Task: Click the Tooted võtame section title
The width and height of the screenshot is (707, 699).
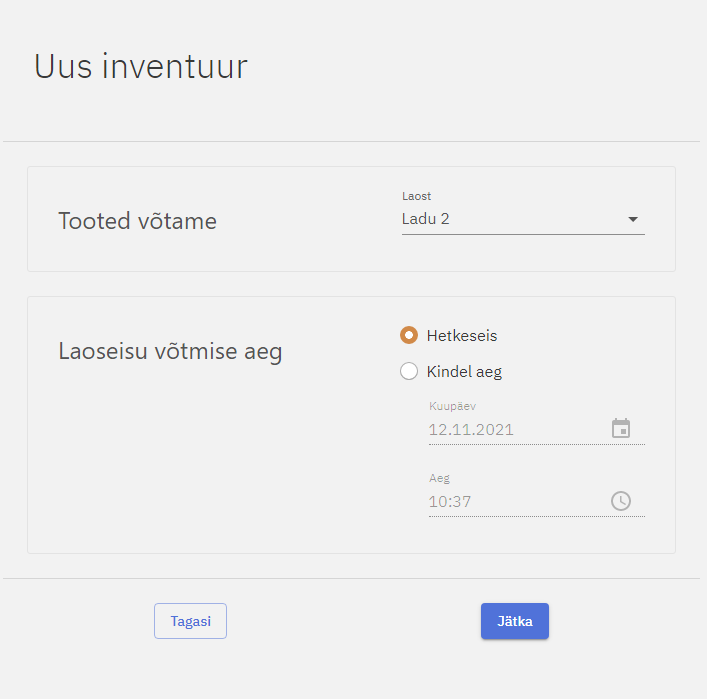Action: pos(137,221)
